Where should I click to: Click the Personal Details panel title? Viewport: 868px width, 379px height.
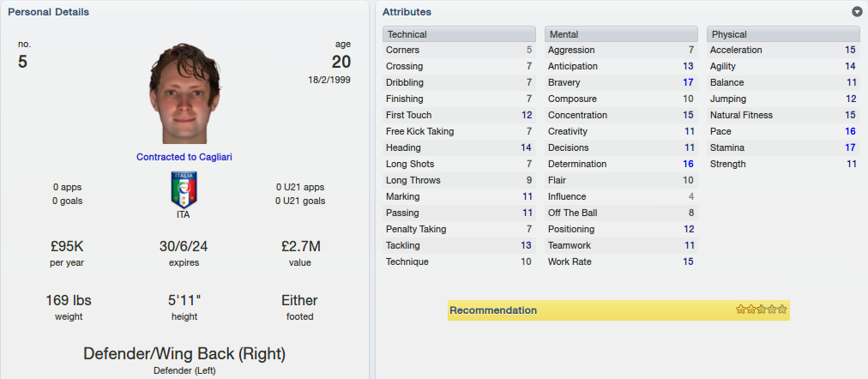pos(48,12)
